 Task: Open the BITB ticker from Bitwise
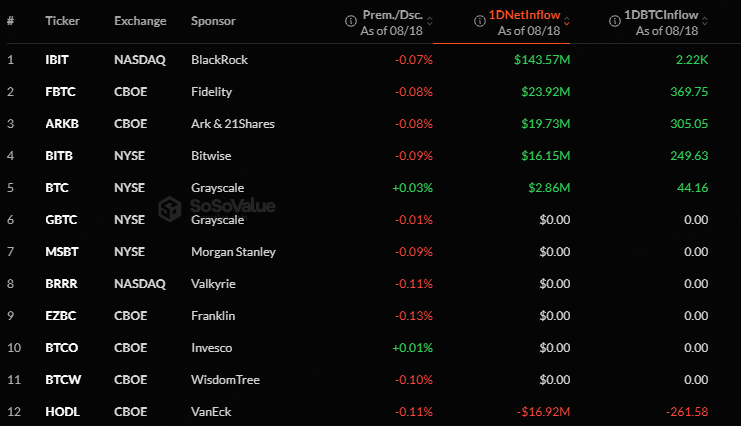coord(59,156)
